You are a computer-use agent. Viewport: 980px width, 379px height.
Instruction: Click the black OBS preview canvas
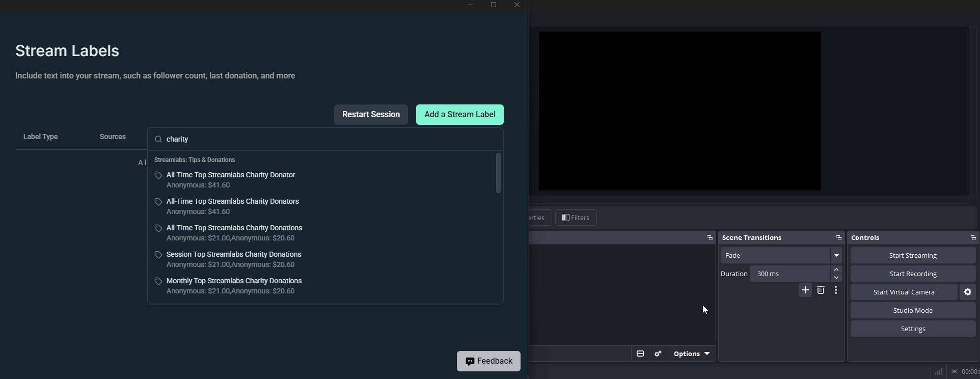click(x=679, y=111)
